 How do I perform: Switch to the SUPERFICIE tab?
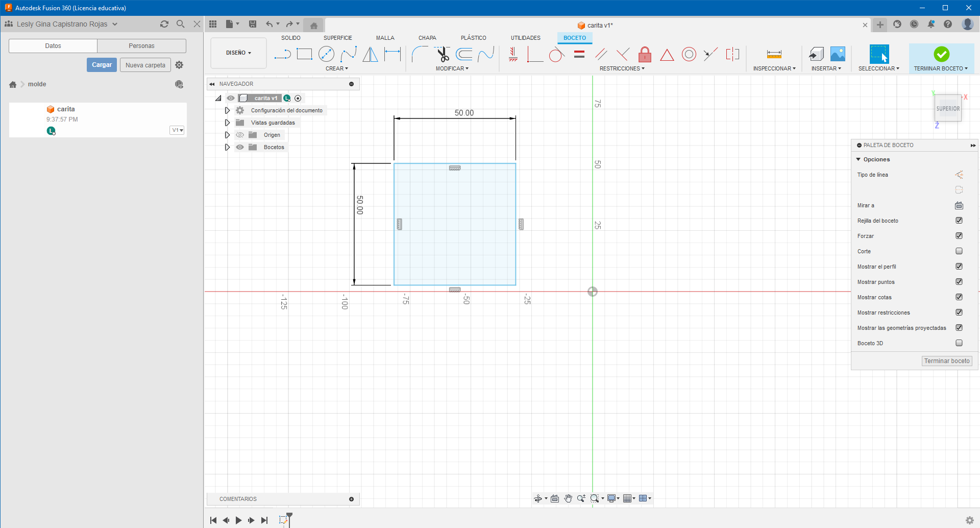coord(338,38)
